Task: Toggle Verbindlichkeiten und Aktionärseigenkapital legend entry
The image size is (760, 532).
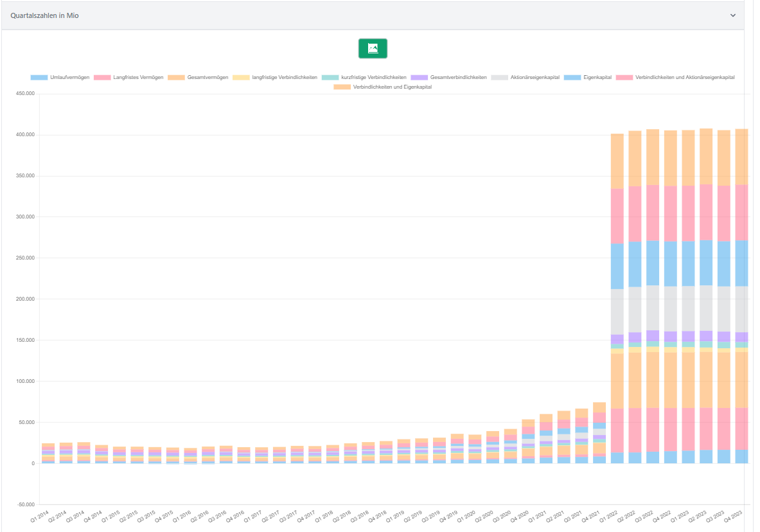Action: (x=675, y=78)
